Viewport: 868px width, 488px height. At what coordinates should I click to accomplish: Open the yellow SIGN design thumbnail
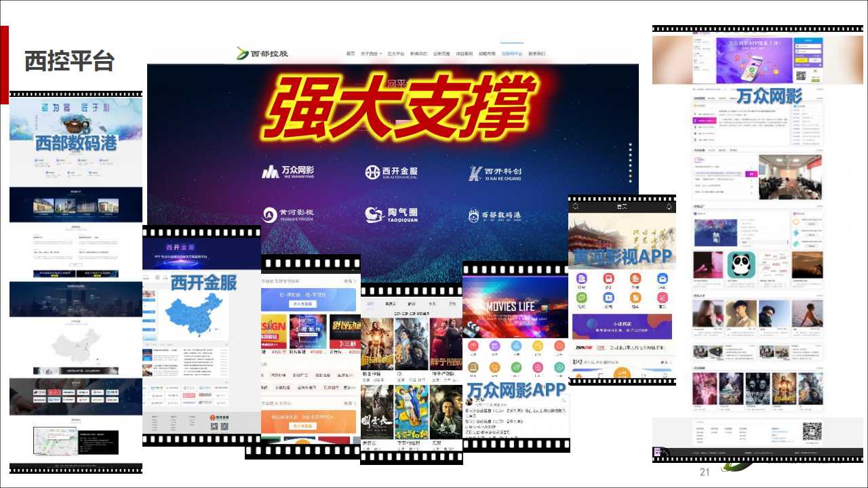[273, 331]
